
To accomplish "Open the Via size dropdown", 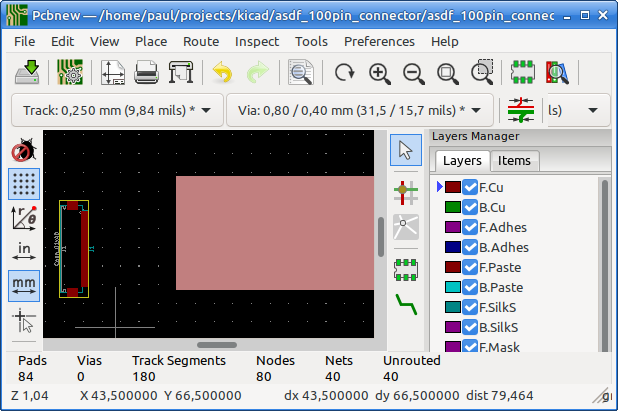I will pyautogui.click(x=360, y=110).
